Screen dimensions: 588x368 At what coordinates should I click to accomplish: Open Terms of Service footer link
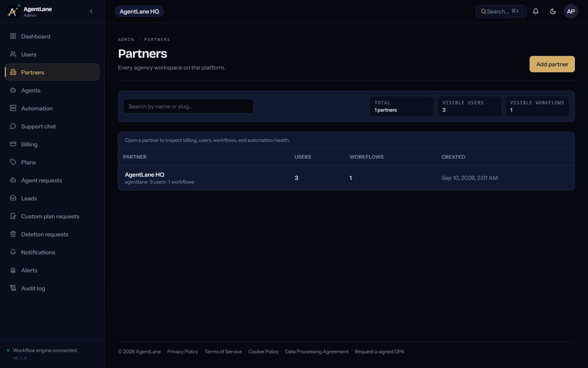pyautogui.click(x=223, y=352)
